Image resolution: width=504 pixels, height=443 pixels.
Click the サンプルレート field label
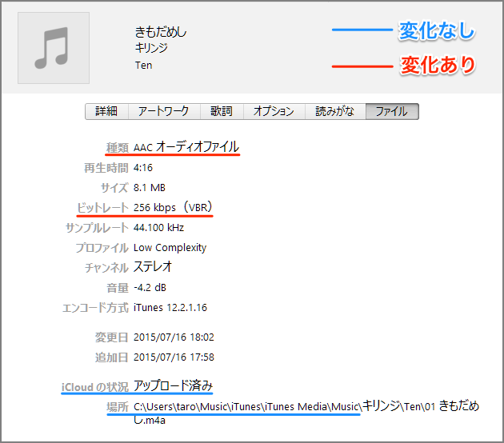pyautogui.click(x=97, y=228)
